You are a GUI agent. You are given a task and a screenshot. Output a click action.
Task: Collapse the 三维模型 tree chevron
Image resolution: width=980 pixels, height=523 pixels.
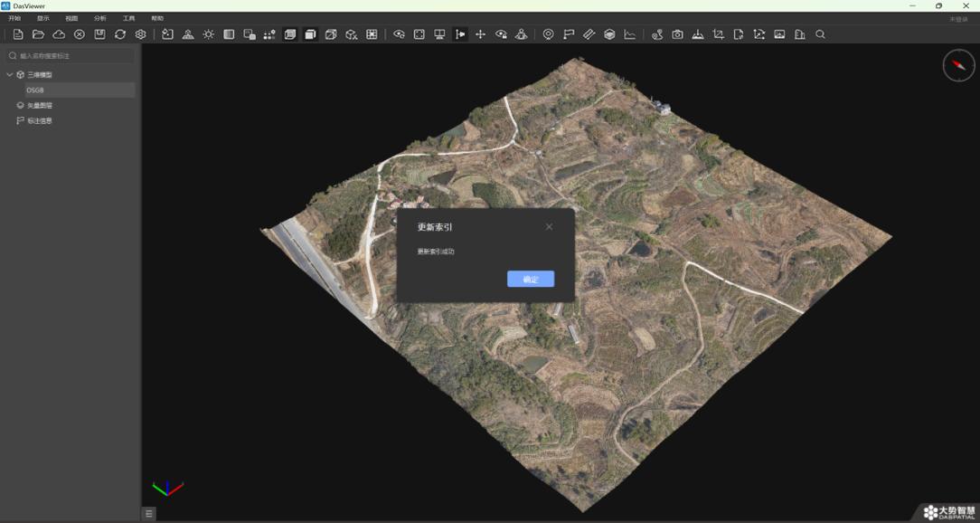pyautogui.click(x=9, y=74)
